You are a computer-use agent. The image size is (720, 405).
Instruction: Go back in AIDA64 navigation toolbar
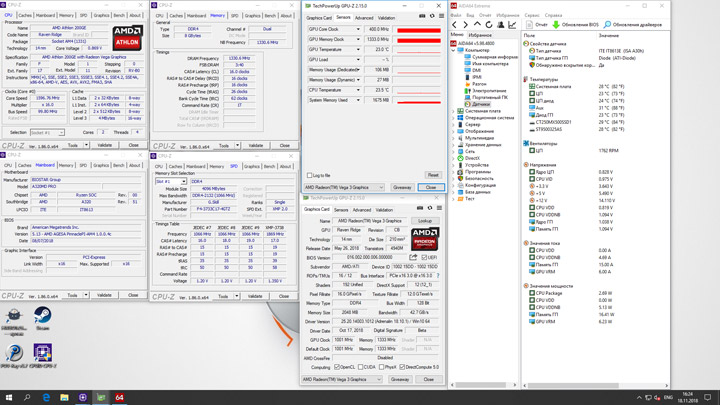455,25
